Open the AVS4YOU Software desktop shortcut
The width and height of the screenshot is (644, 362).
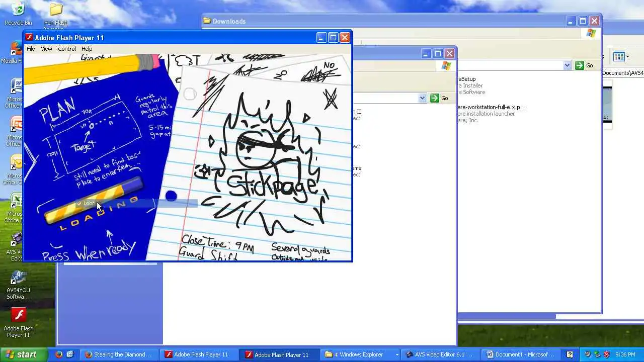click(x=18, y=285)
